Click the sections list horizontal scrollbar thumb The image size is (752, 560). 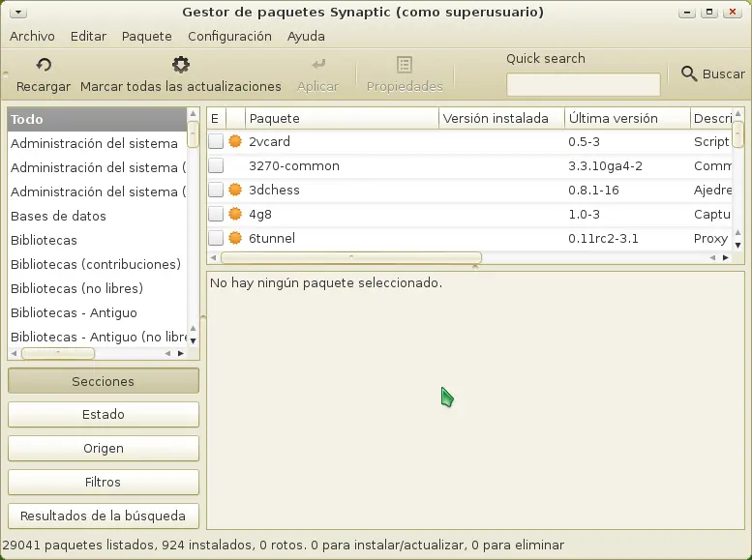[58, 353]
